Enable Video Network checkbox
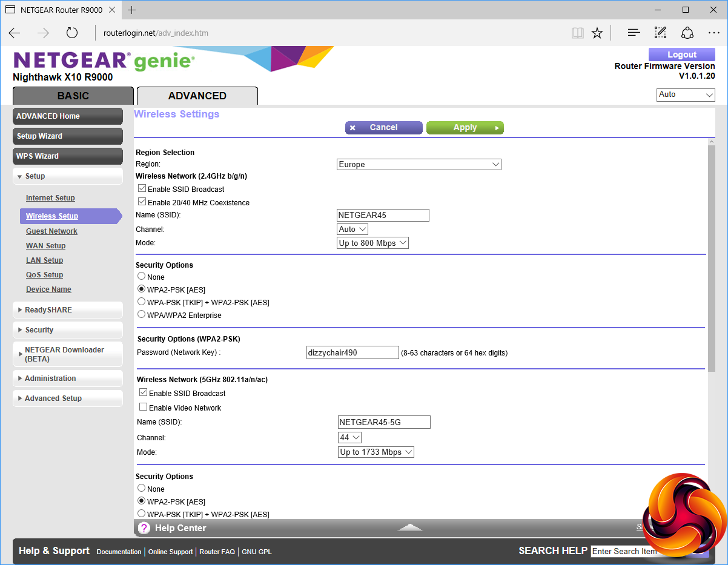This screenshot has height=565, width=728. point(144,408)
